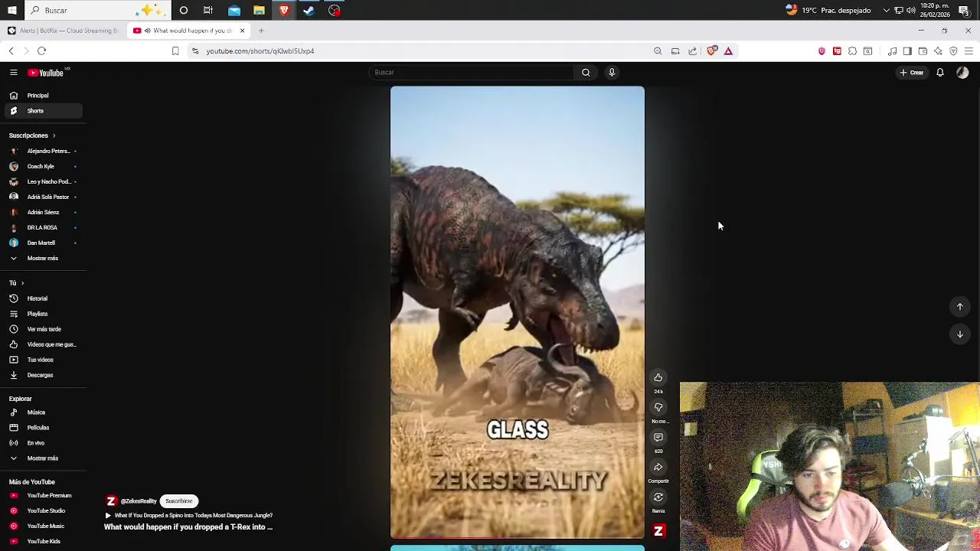980x551 pixels.
Task: Reload the page in the browser toolbar
Action: [x=41, y=51]
